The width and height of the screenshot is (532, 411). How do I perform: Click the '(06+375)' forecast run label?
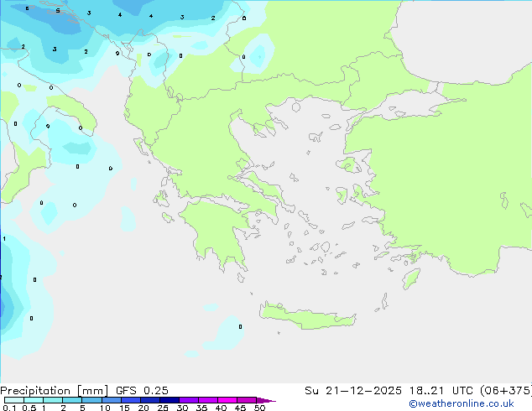pyautogui.click(x=506, y=391)
